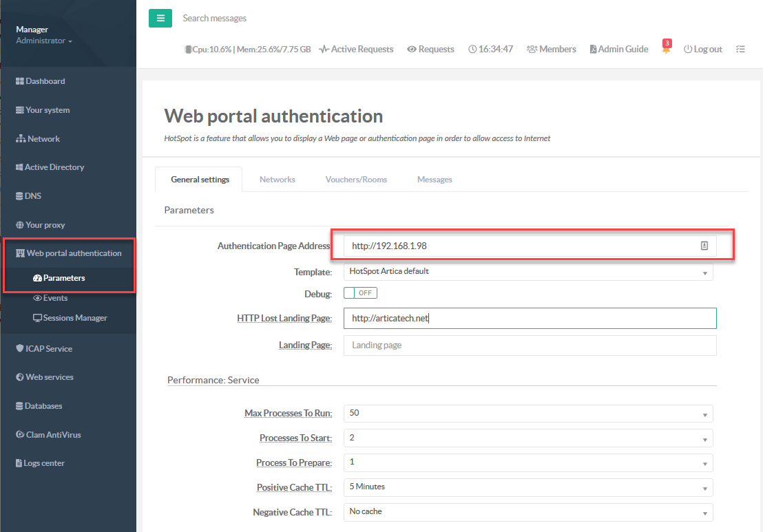Image resolution: width=763 pixels, height=532 pixels.
Task: Click the green hamburger menu button
Action: coord(160,19)
